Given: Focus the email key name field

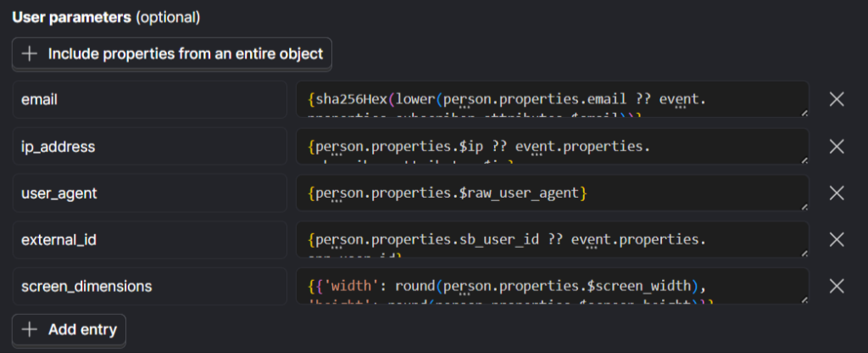Looking at the screenshot, I should 150,99.
